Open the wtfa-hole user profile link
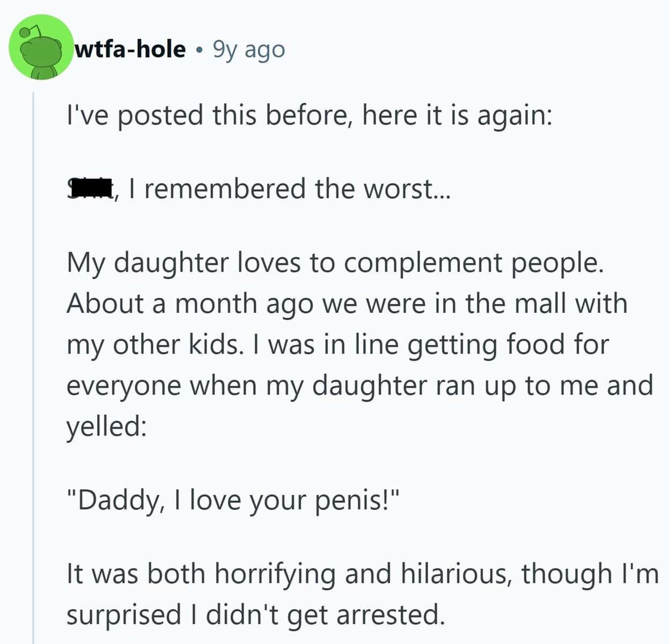This screenshot has width=669, height=644. click(130, 49)
